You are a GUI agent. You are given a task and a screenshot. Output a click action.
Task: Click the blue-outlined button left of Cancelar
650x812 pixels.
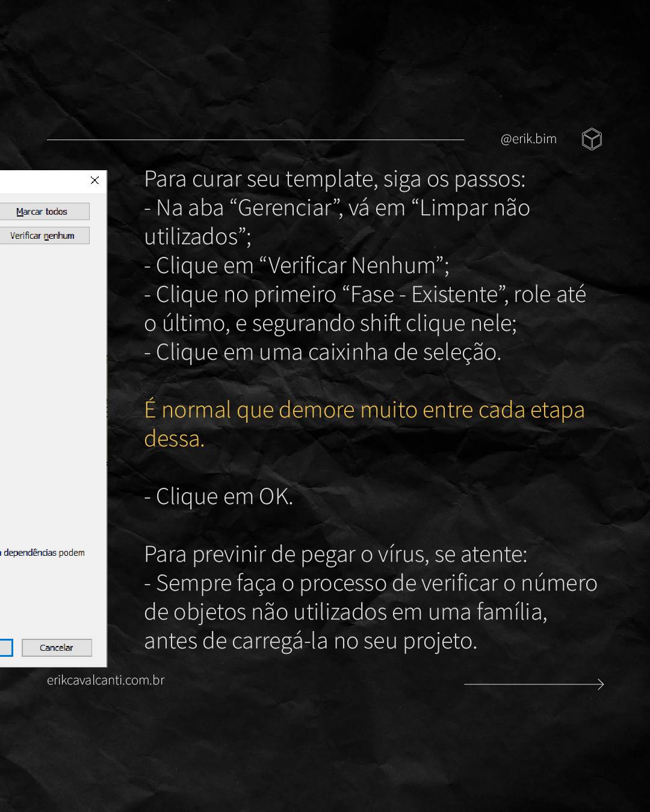coord(5,648)
